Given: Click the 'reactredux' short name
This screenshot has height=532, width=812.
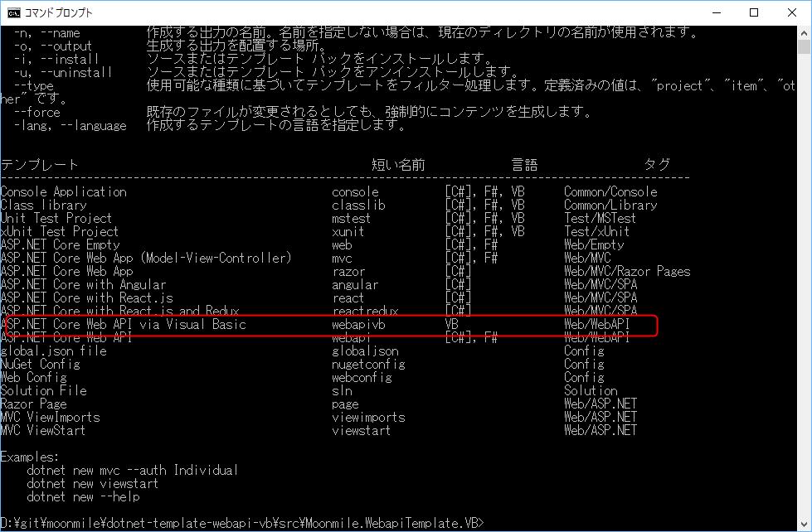Looking at the screenshot, I should click(x=365, y=312).
